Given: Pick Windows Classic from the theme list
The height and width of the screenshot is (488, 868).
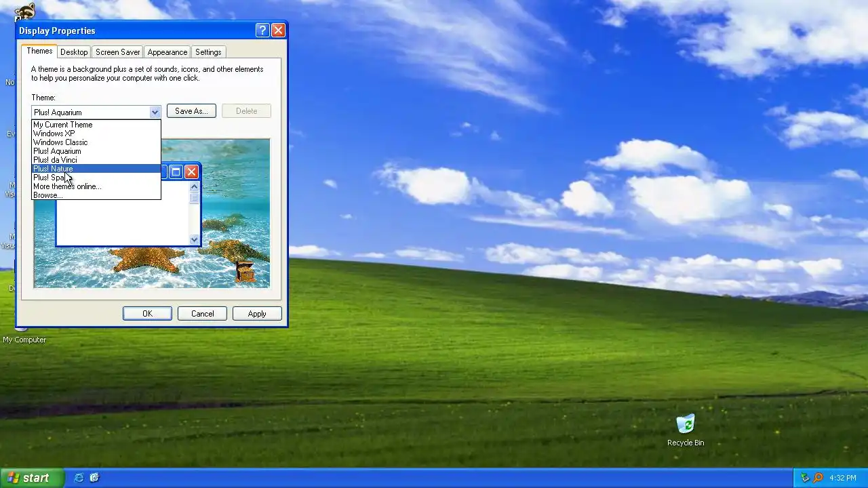Looking at the screenshot, I should [96, 142].
